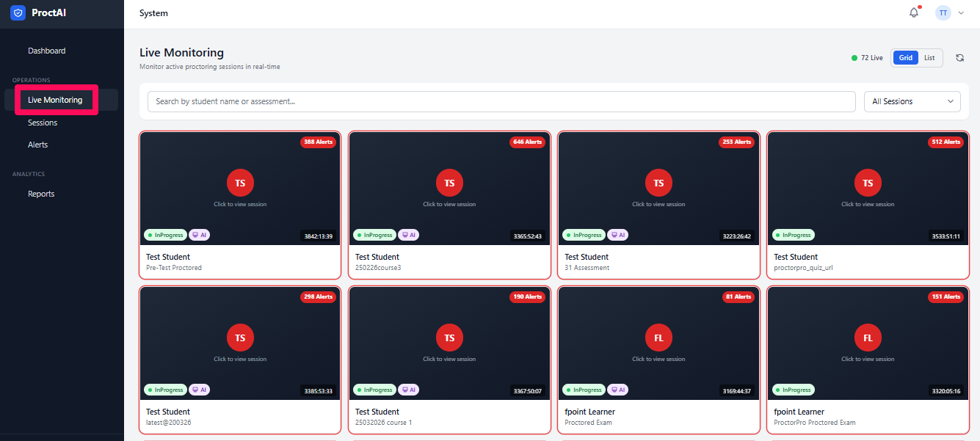Click the 151 Alerts badge
This screenshot has width=980, height=441.
pos(945,296)
